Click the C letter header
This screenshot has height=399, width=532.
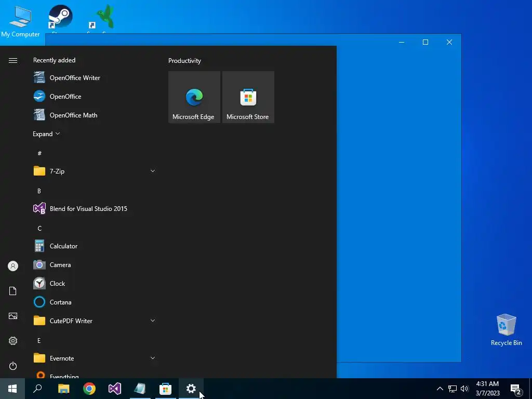click(39, 229)
